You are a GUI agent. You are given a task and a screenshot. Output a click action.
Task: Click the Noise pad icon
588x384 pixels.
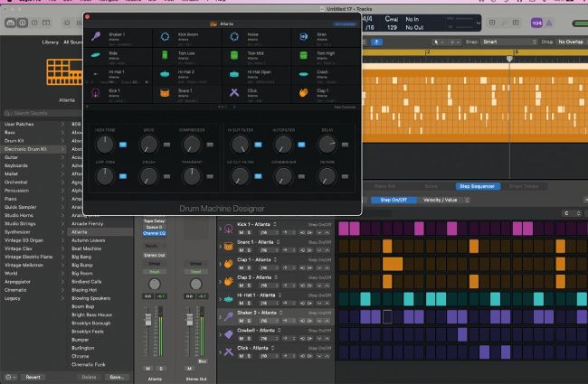coord(234,36)
